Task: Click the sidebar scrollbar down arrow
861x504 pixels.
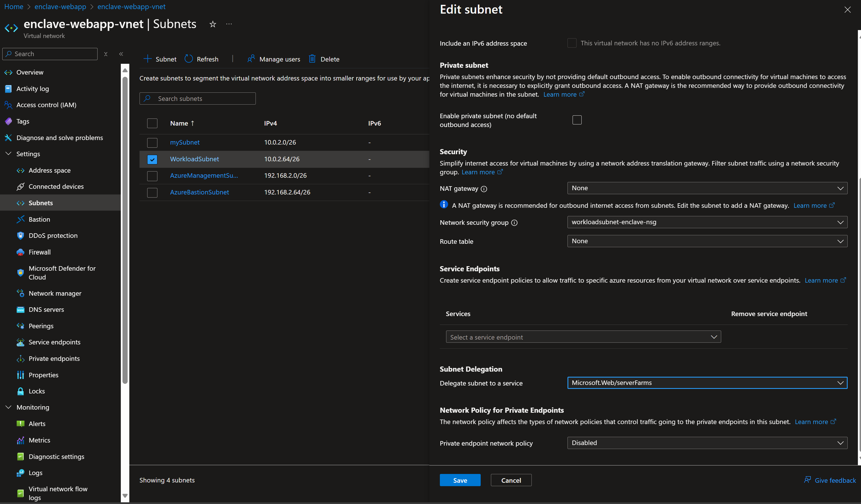Action: pyautogui.click(x=125, y=496)
